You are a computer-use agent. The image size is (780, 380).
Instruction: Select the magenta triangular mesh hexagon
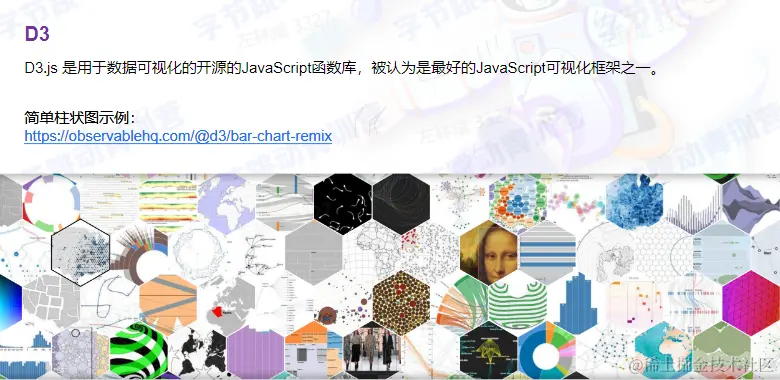pyautogui.click(x=751, y=302)
